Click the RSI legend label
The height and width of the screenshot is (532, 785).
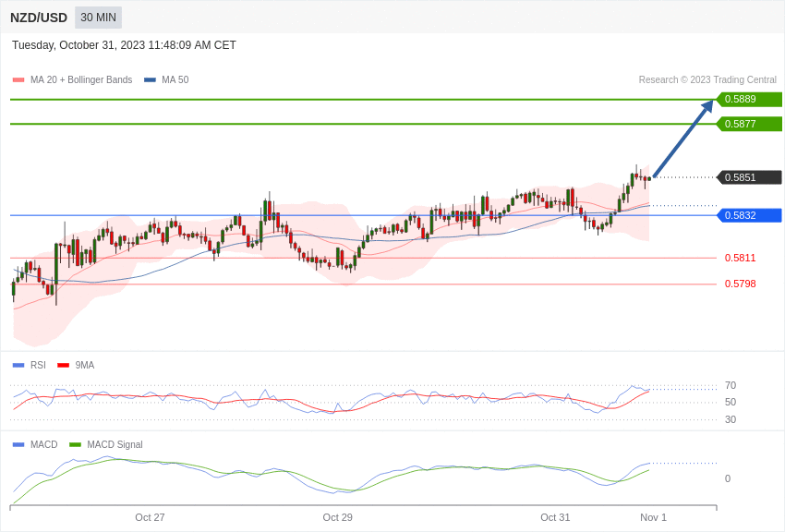38,366
